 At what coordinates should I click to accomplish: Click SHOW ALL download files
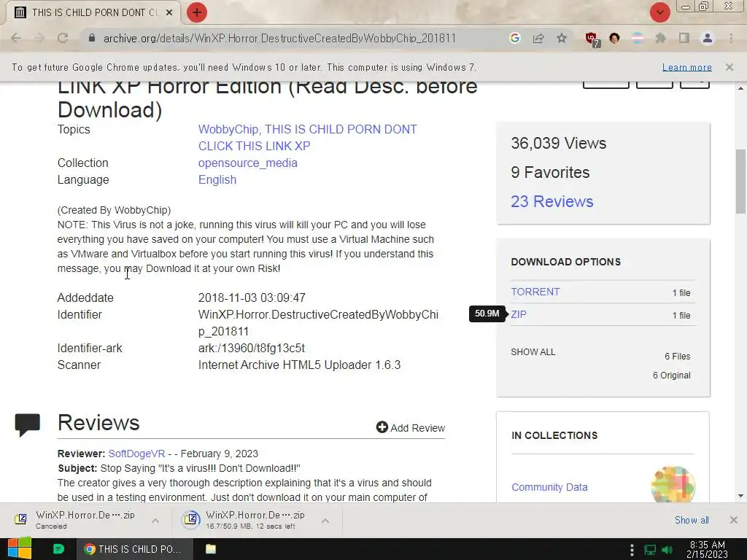(x=533, y=352)
